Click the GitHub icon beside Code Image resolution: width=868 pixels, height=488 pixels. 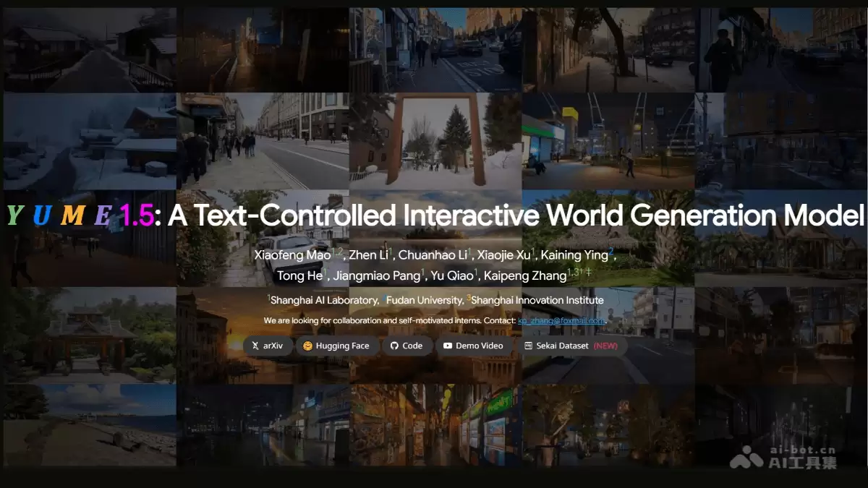click(394, 346)
